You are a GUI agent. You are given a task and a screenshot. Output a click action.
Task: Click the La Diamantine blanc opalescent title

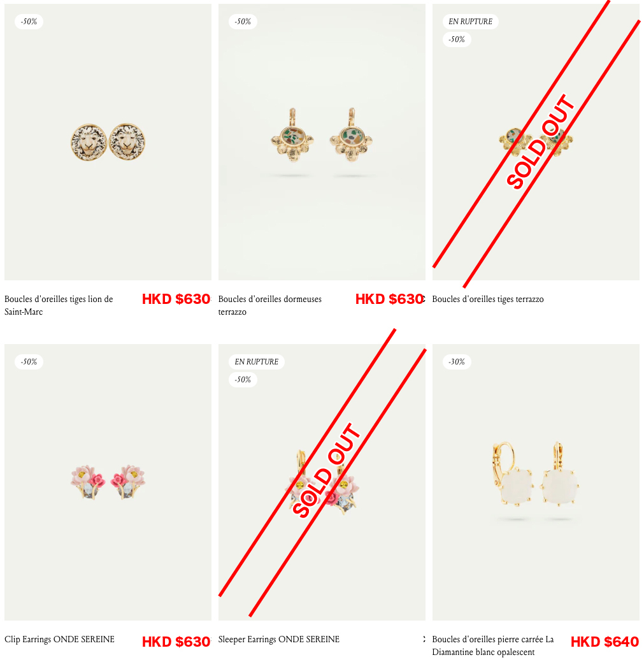(493, 645)
